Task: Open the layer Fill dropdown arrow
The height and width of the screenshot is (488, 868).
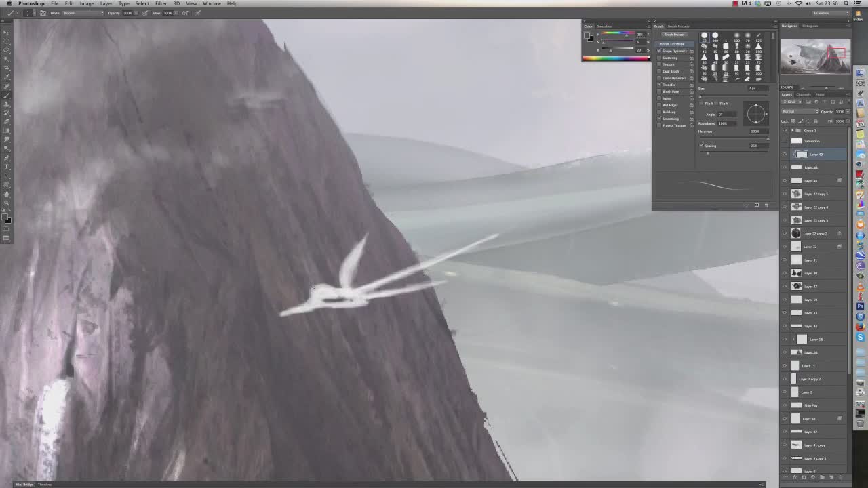Action: click(846, 121)
